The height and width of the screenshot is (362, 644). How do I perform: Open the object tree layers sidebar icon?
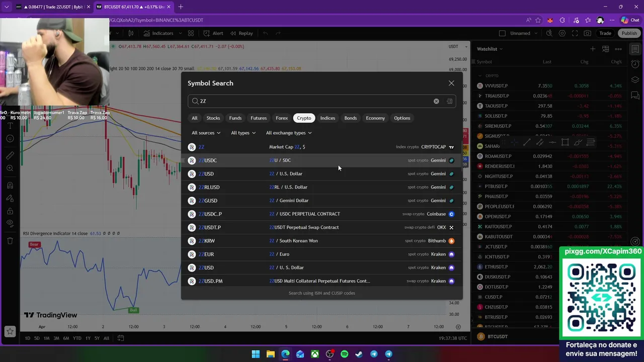[635, 80]
